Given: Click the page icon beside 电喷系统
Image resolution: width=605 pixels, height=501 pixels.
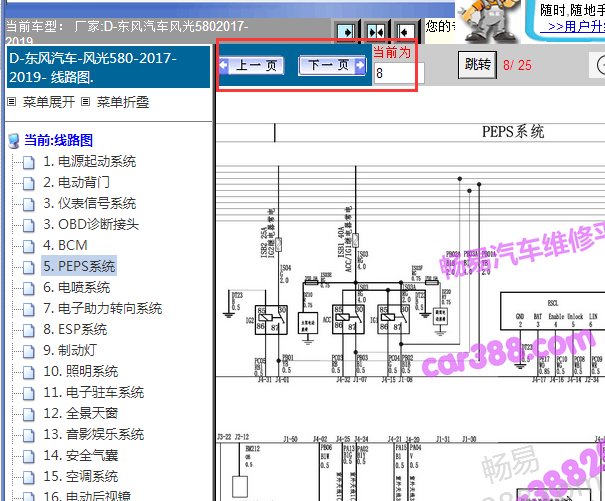Looking at the screenshot, I should [x=29, y=288].
